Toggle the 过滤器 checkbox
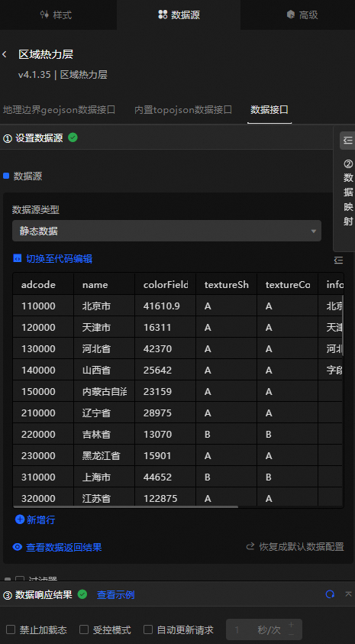Screen dimensions: 355x644 (x=20, y=579)
